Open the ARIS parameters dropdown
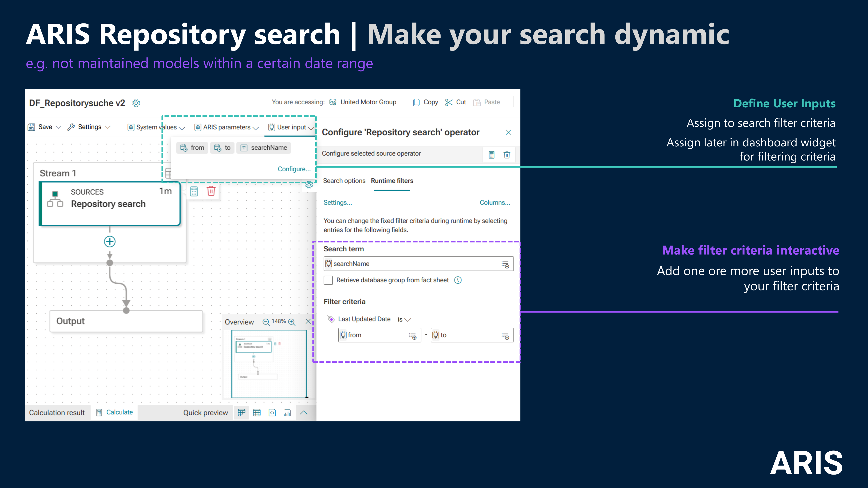 tap(226, 127)
